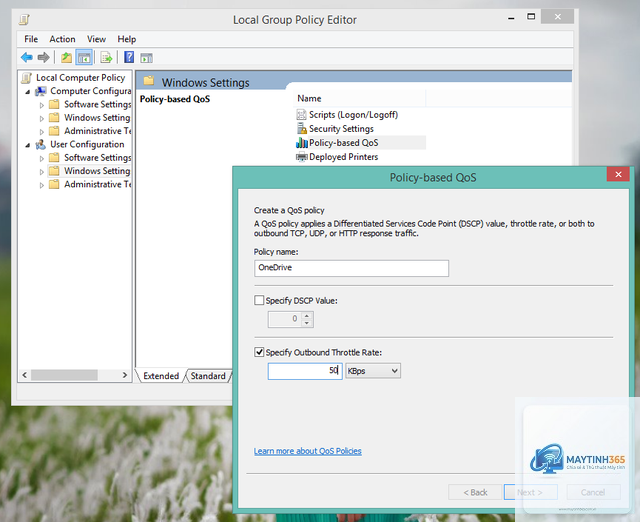Switch to the Standard tab
Image resolution: width=640 pixels, height=522 pixels.
(x=208, y=376)
